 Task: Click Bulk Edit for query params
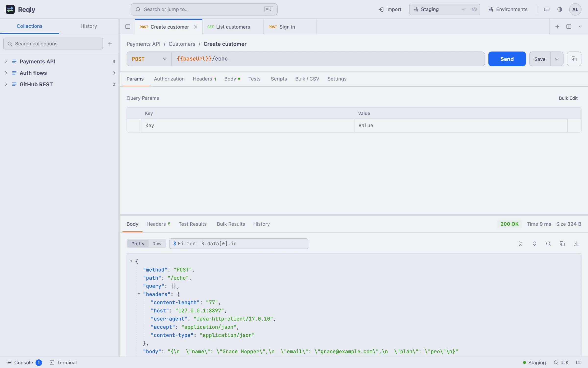568,98
